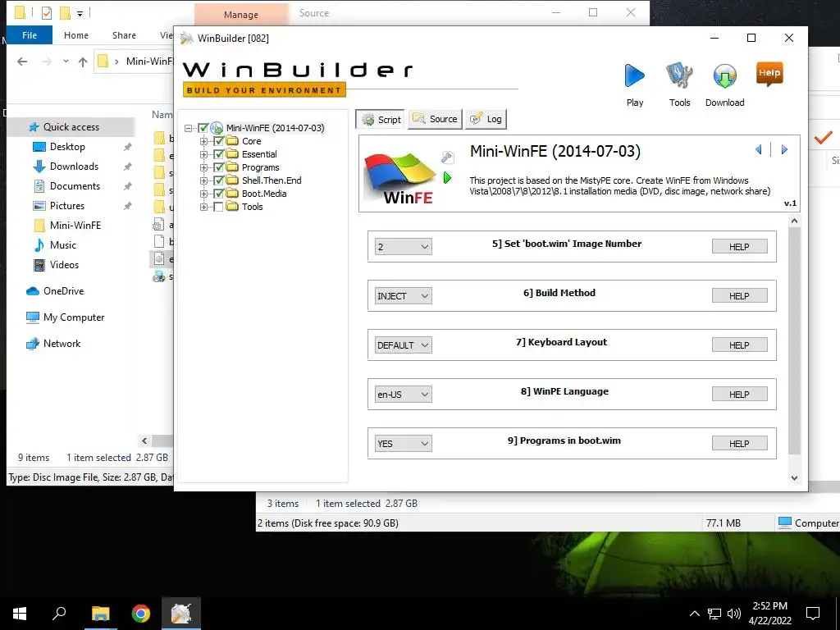Screen dimensions: 840x630
Task: Open File tab in Explorer ribbon
Action: pos(30,35)
